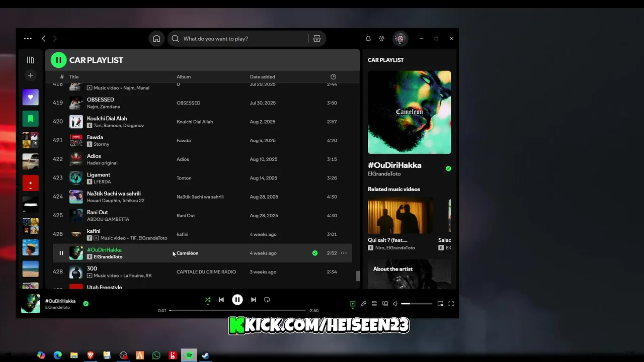
Task: Open the notifications bell
Action: (x=368, y=39)
